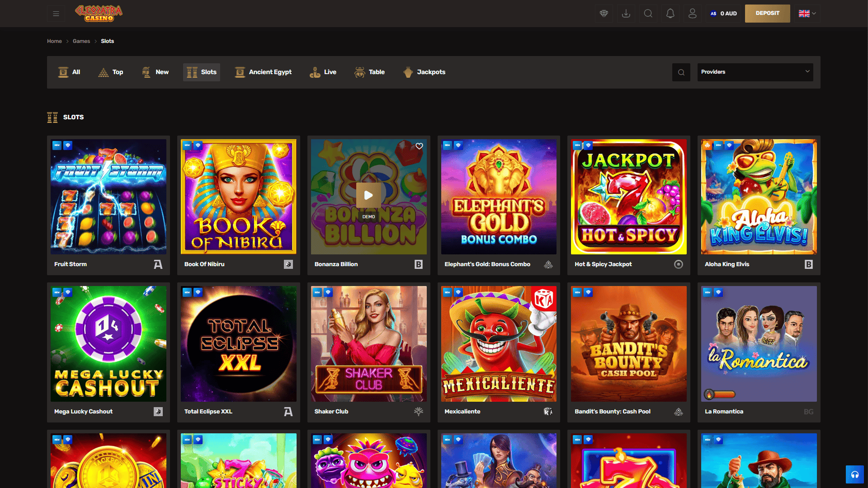Open the Book Of Nibiru thumbnail
The image size is (868, 488).
coord(239,197)
